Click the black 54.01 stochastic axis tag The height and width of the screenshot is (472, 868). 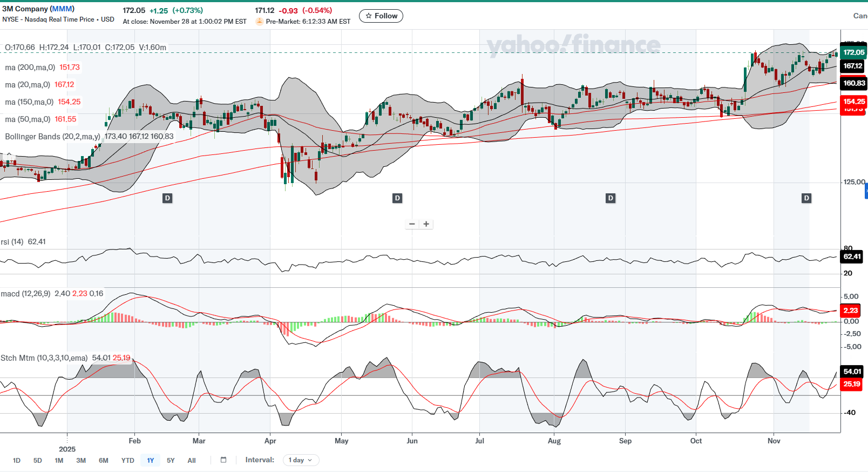pyautogui.click(x=852, y=372)
